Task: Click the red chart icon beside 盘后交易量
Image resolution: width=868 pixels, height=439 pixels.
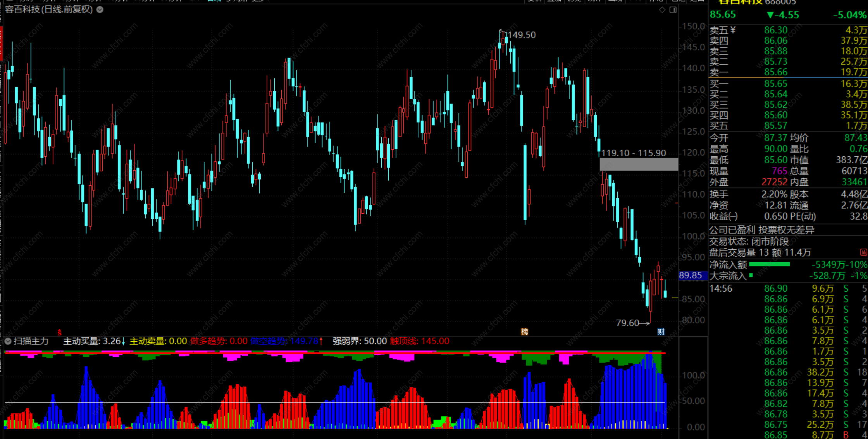Action: point(863,252)
